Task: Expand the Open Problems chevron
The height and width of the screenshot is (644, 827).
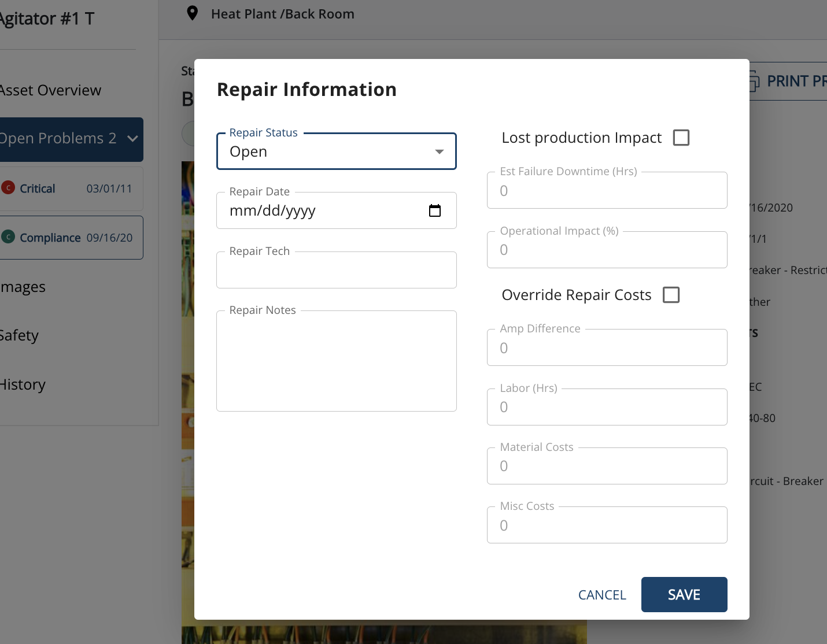Action: (132, 139)
